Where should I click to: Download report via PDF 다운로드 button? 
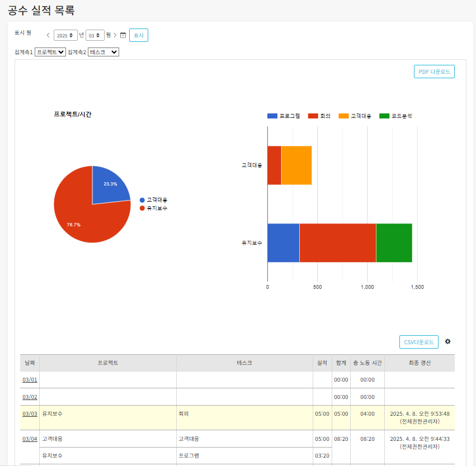click(x=434, y=72)
